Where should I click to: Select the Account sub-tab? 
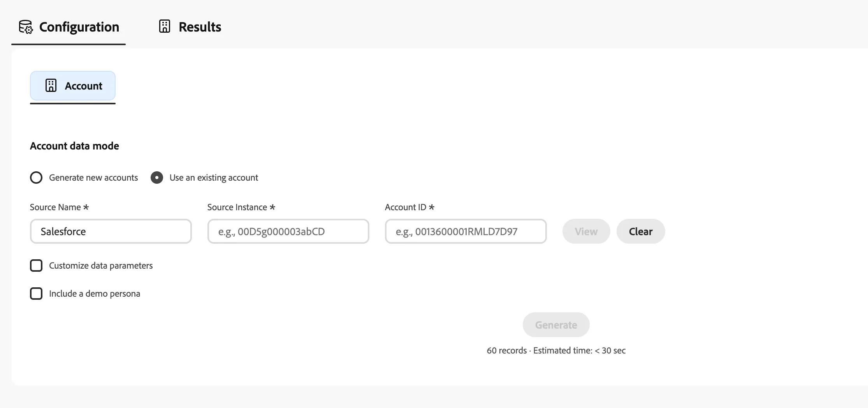[x=73, y=86]
